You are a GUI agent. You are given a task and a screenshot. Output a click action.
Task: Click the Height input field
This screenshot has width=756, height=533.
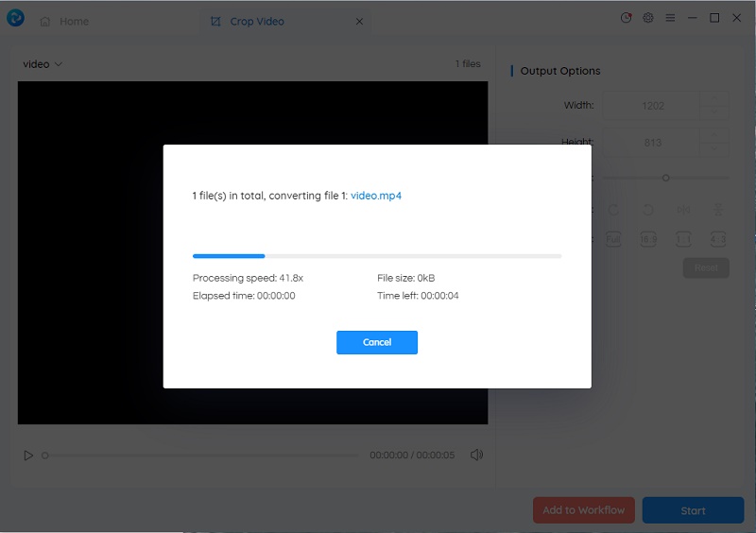click(x=651, y=143)
